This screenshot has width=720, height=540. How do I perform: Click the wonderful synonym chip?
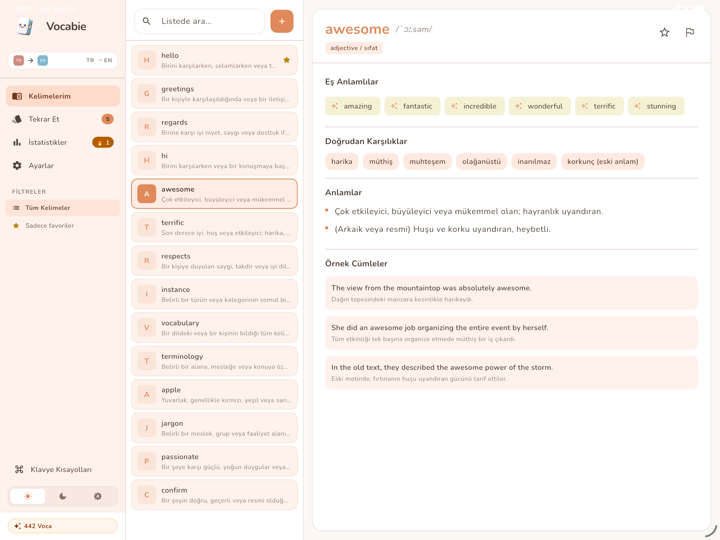pos(540,106)
